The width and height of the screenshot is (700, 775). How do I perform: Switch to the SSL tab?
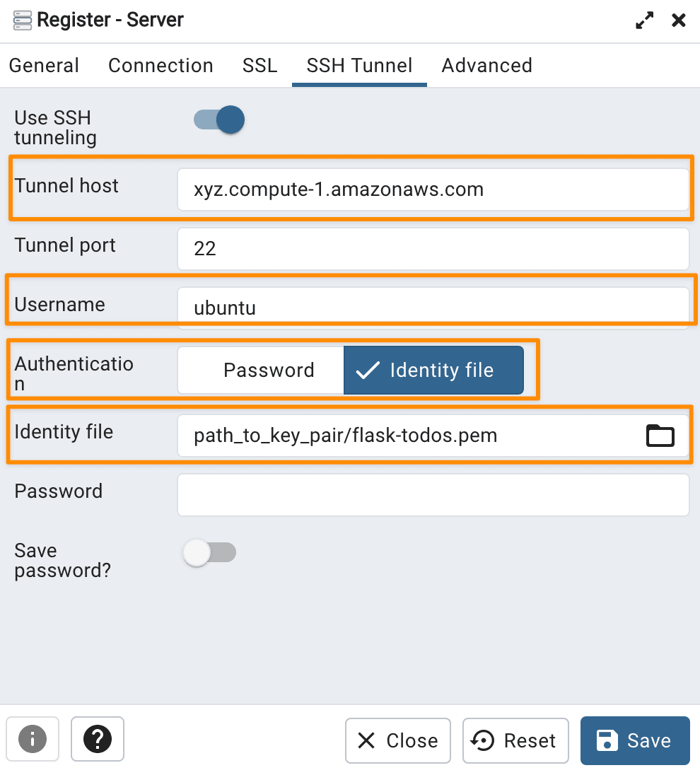coord(259,65)
